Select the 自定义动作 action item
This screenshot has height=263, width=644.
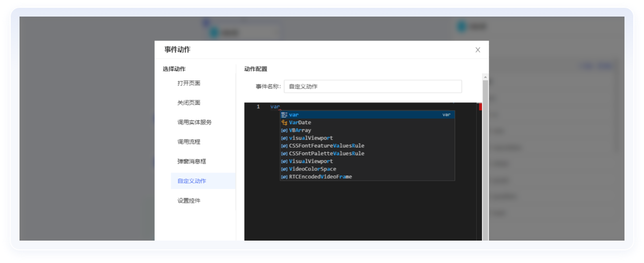coord(192,181)
